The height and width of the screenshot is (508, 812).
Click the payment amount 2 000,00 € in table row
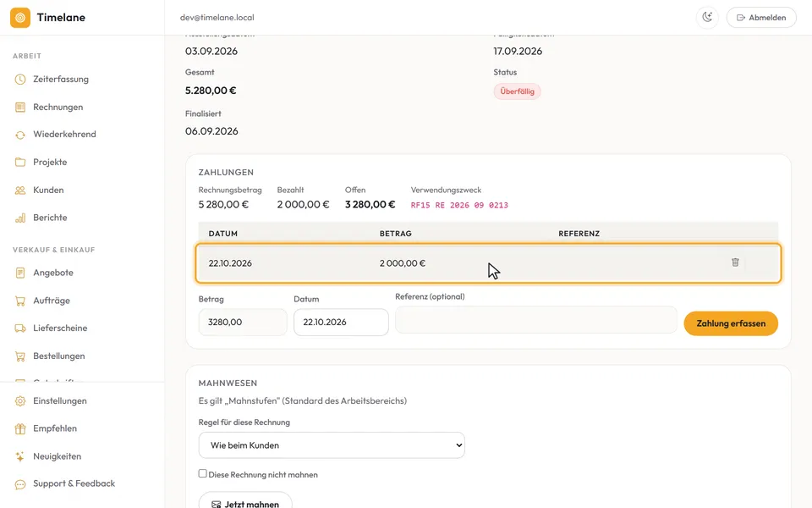403,263
